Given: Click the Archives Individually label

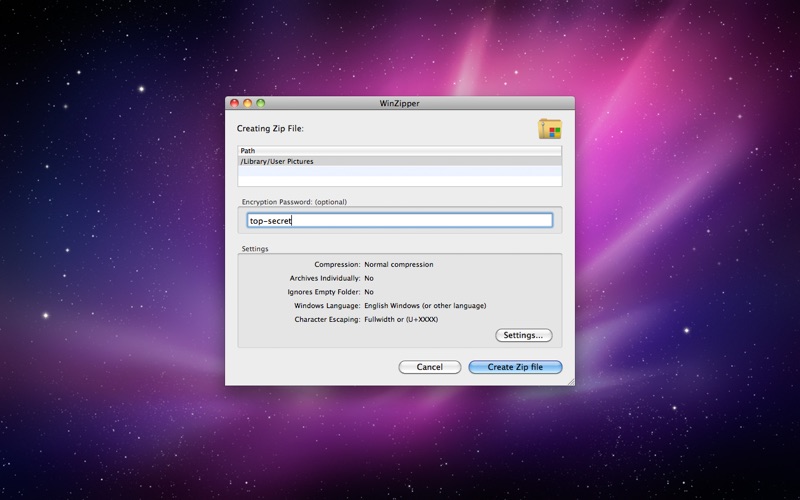Looking at the screenshot, I should click(x=325, y=278).
